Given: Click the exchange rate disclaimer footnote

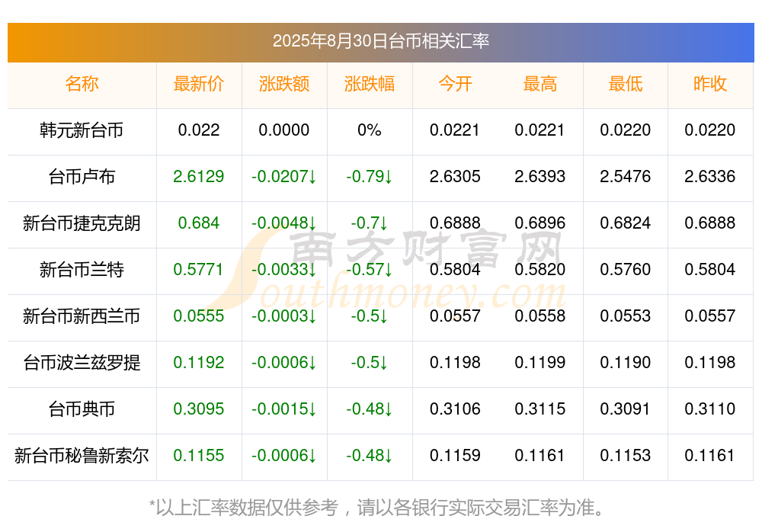Looking at the screenshot, I should click(x=377, y=508).
